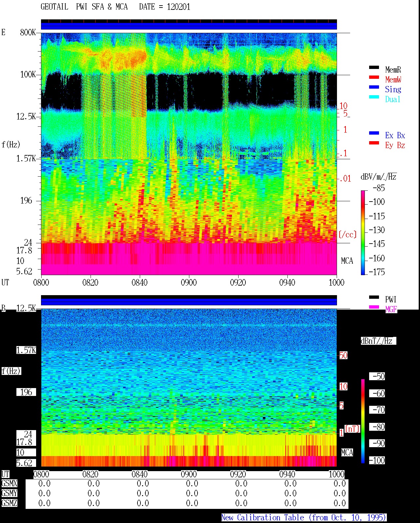
Task: Click the -85 value on electric color scale
Action: (379, 188)
